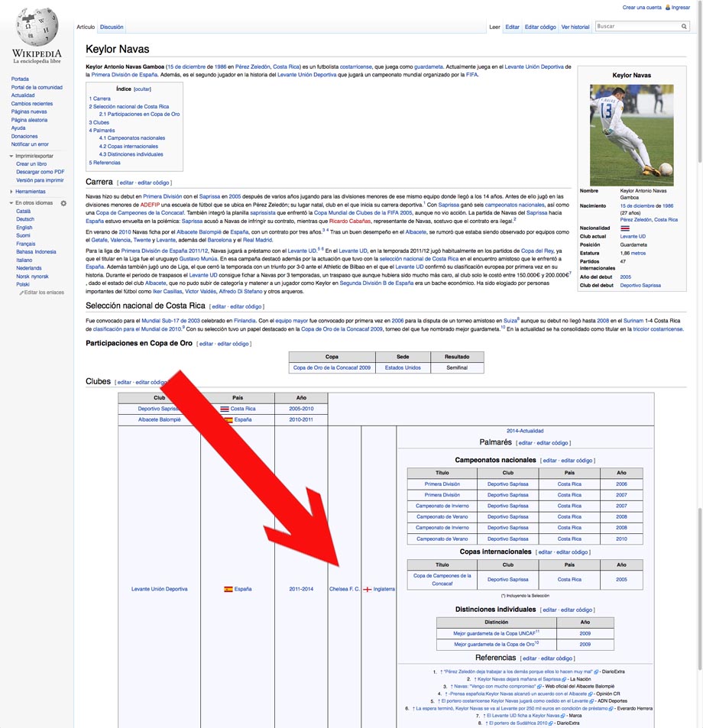The image size is (703, 728).
Task: Jump to 5 Referencias in index
Action: pyautogui.click(x=105, y=163)
